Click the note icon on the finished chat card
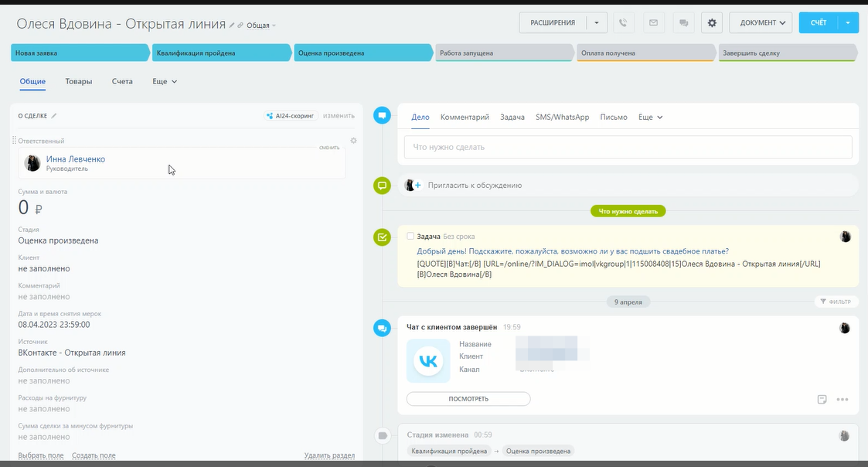This screenshot has height=467, width=868. pos(822,400)
